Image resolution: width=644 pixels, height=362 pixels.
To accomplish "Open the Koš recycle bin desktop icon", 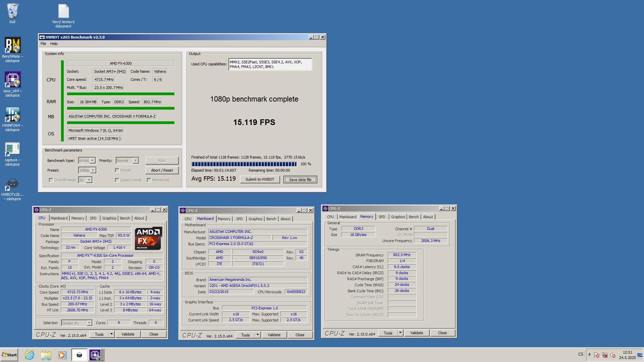I will (12, 13).
